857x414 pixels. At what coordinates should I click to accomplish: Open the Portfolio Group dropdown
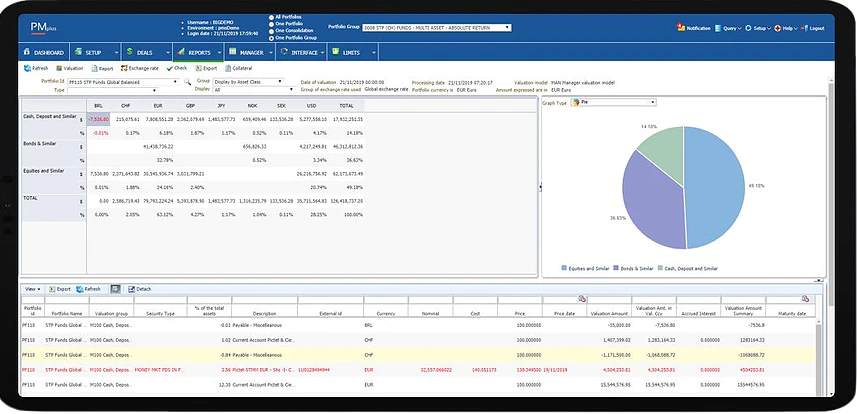coord(437,27)
